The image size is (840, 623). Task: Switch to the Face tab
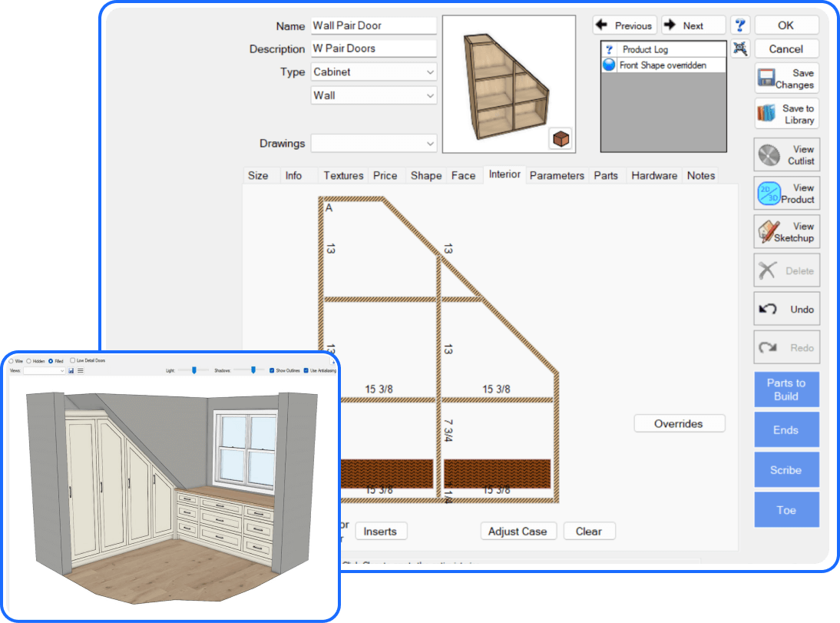464,175
